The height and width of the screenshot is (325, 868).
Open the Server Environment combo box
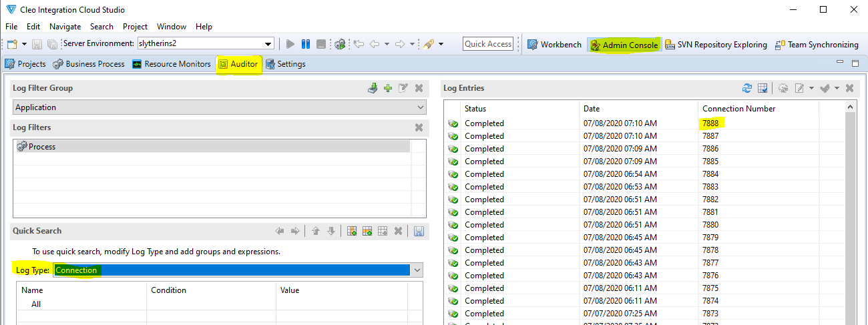point(205,44)
